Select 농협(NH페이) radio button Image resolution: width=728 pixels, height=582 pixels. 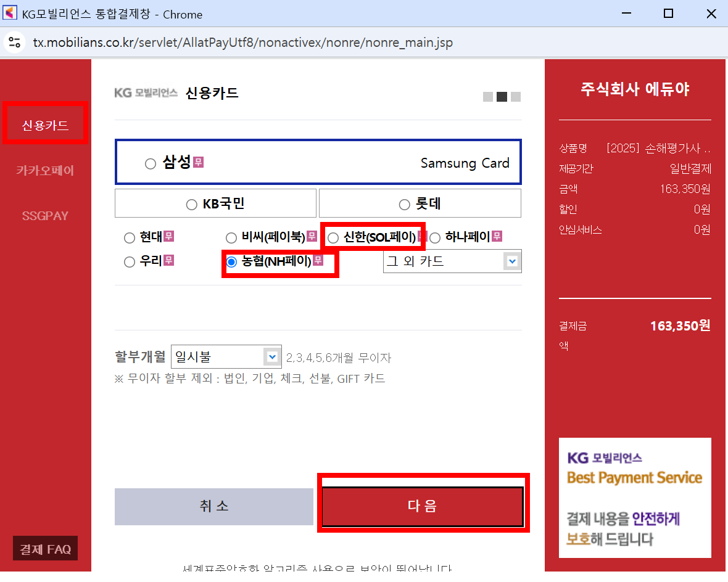pyautogui.click(x=231, y=262)
